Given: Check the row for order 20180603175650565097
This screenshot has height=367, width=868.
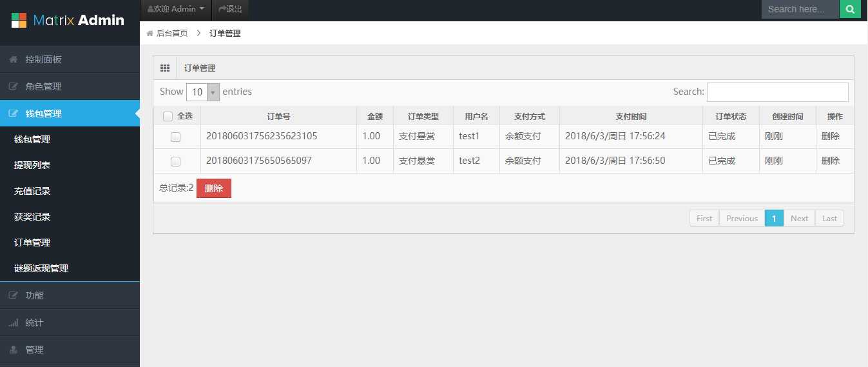Looking at the screenshot, I should pos(175,161).
